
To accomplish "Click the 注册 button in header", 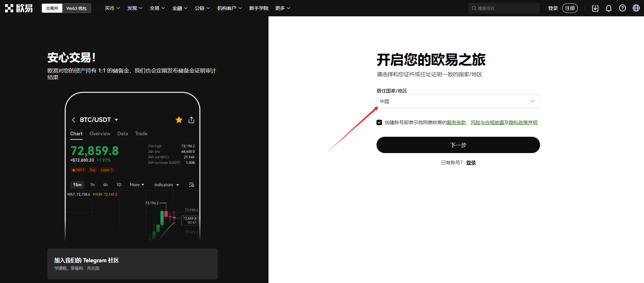I will tap(570, 8).
